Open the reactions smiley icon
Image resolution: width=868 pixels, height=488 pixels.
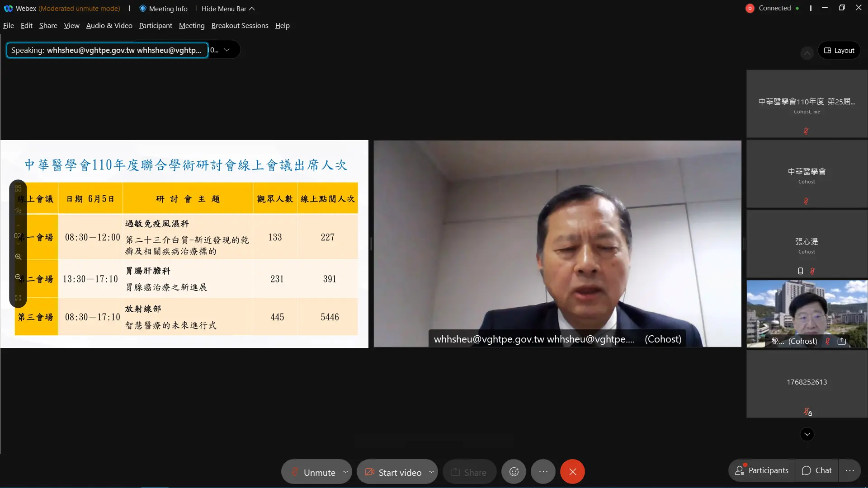[514, 472]
